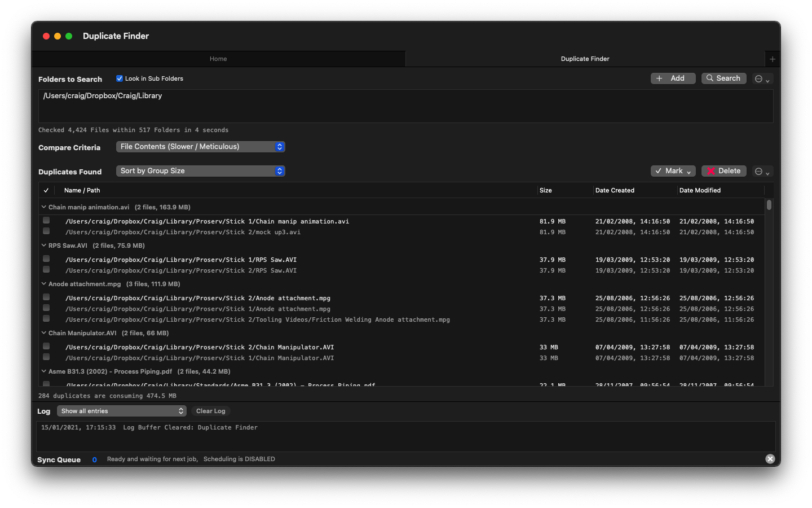Dismiss sync queue with round X icon

coord(770,459)
